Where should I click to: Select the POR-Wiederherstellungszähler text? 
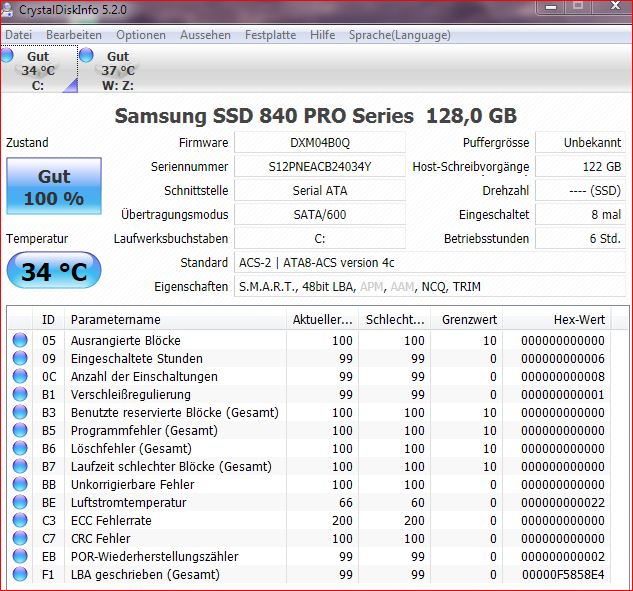click(155, 557)
